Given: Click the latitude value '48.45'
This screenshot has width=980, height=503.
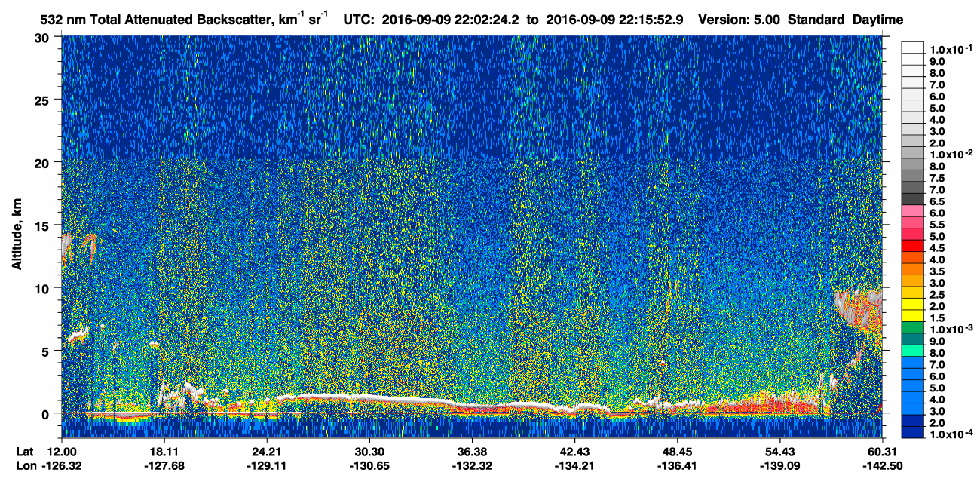Looking at the screenshot, I should (x=677, y=452).
